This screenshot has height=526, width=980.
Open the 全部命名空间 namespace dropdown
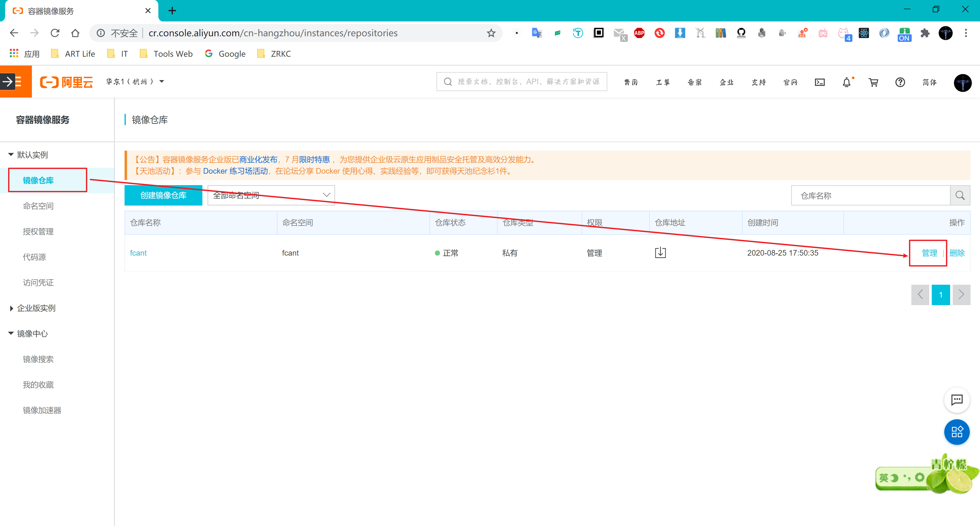pyautogui.click(x=271, y=195)
